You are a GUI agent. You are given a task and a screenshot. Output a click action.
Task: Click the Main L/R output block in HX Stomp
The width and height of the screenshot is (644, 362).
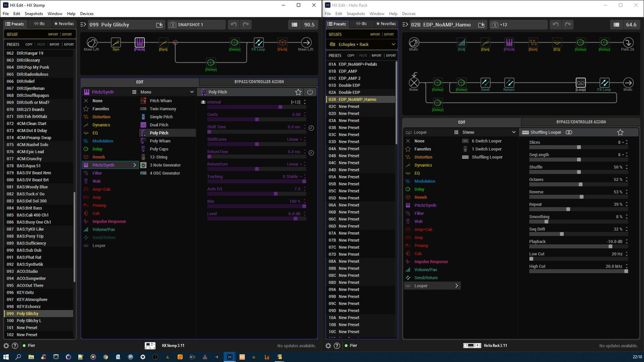click(x=306, y=43)
